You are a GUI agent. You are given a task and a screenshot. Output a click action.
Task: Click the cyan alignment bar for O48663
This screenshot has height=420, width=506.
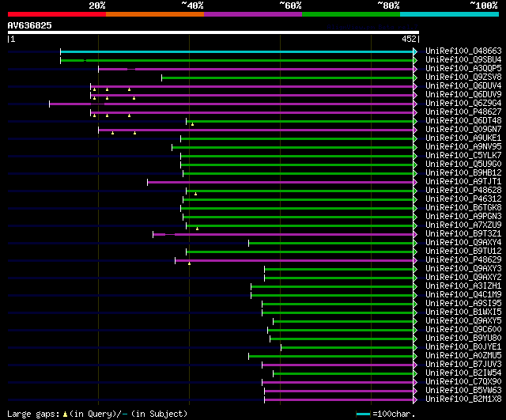[x=237, y=51]
